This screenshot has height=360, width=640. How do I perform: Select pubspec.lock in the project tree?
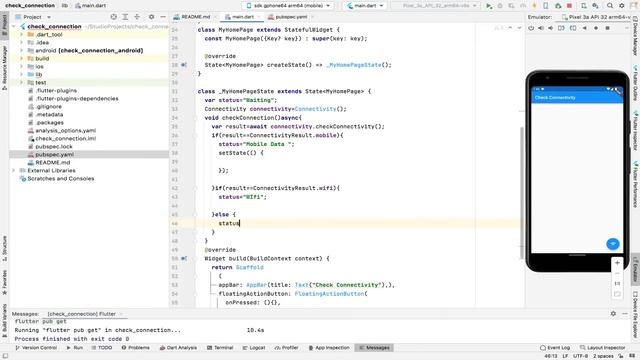[53, 146]
